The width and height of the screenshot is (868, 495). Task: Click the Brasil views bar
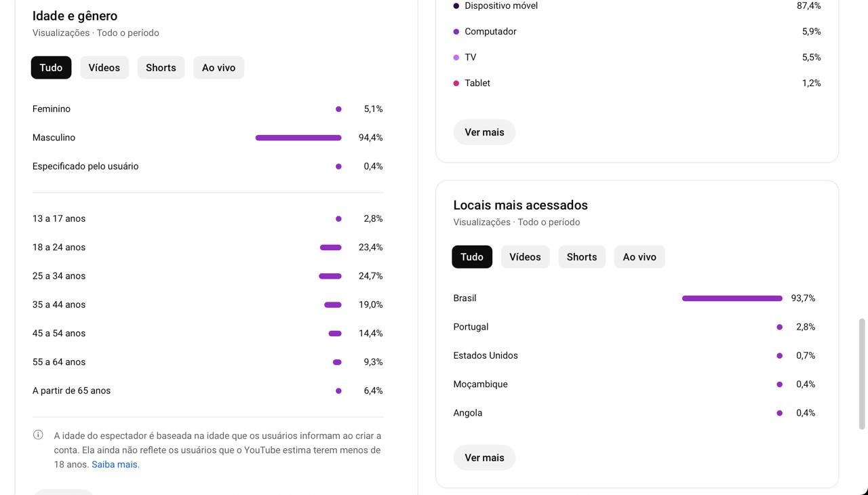pyautogui.click(x=732, y=298)
